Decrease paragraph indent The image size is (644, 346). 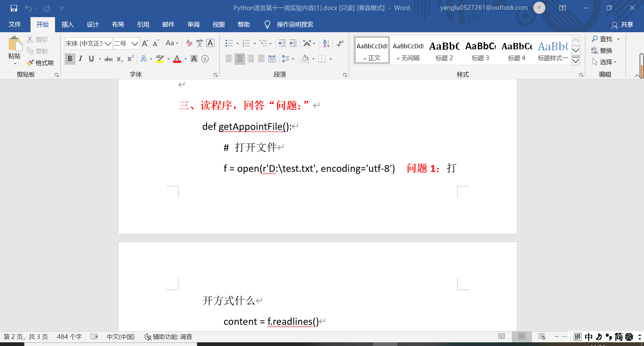coord(282,43)
